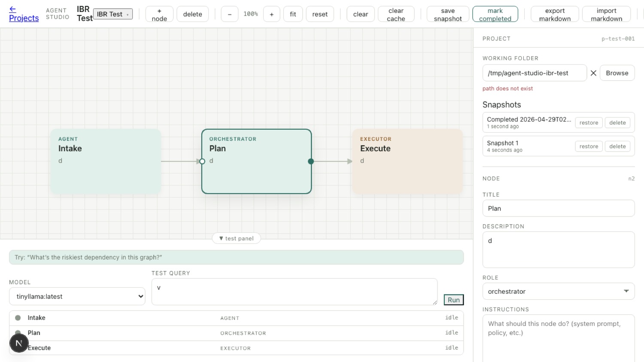Zoom in with the plus button
The image size is (644, 362).
pos(271,14)
